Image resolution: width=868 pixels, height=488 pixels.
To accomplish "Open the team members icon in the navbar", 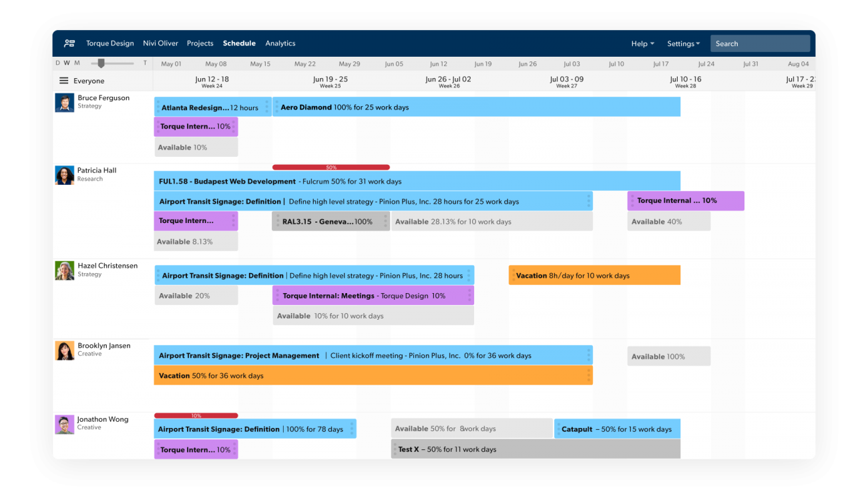I will point(69,43).
